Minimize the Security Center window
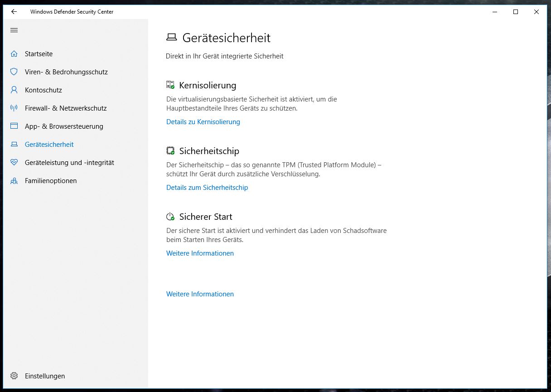Viewport: 551px width, 392px height. coord(495,12)
